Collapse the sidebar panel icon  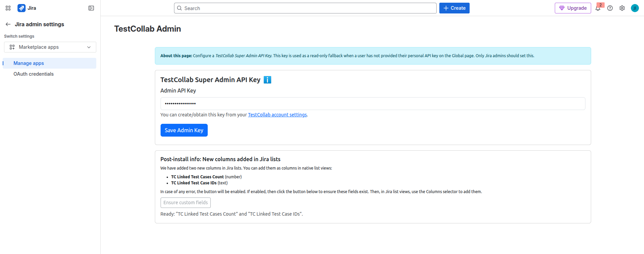[x=91, y=8]
